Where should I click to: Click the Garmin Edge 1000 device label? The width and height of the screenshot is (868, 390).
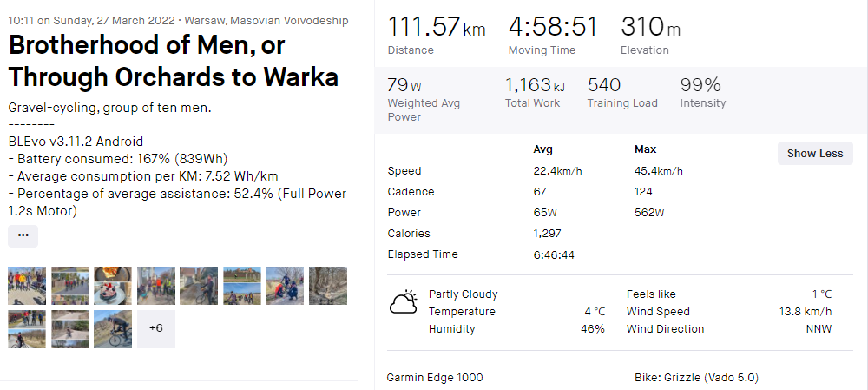click(x=435, y=378)
